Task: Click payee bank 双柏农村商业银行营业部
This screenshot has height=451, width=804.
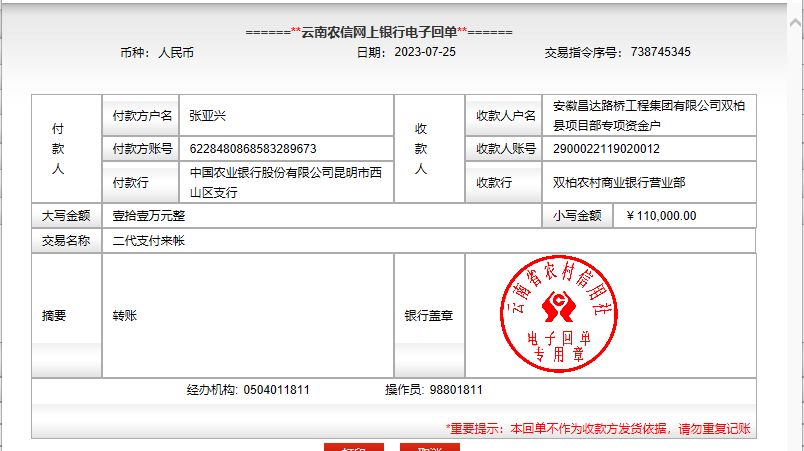Action: 619,183
